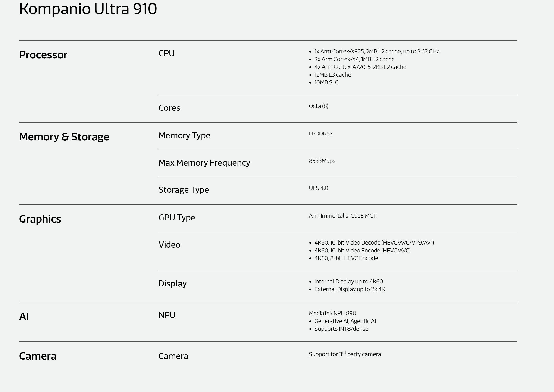Screen dimensions: 554x392
Task: Click the Processor section heading
Action: point(43,55)
